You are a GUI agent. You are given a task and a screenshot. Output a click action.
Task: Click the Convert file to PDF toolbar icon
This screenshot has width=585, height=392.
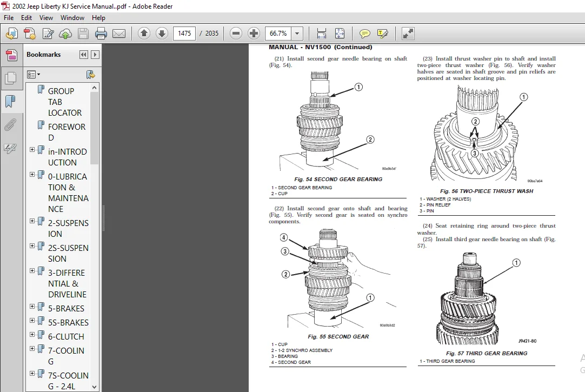30,34
